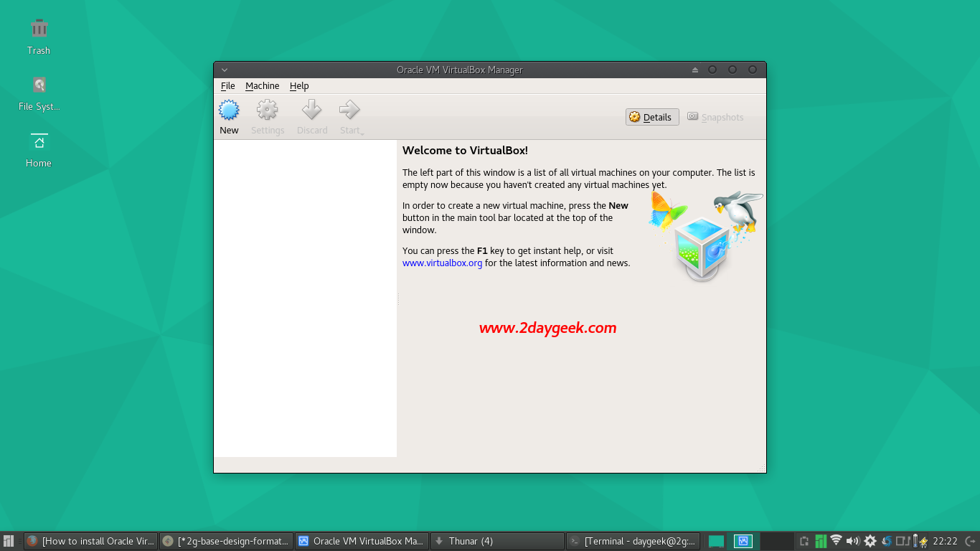Image resolution: width=980 pixels, height=551 pixels.
Task: Click the display/multimedia tray icon
Action: pyautogui.click(x=903, y=541)
